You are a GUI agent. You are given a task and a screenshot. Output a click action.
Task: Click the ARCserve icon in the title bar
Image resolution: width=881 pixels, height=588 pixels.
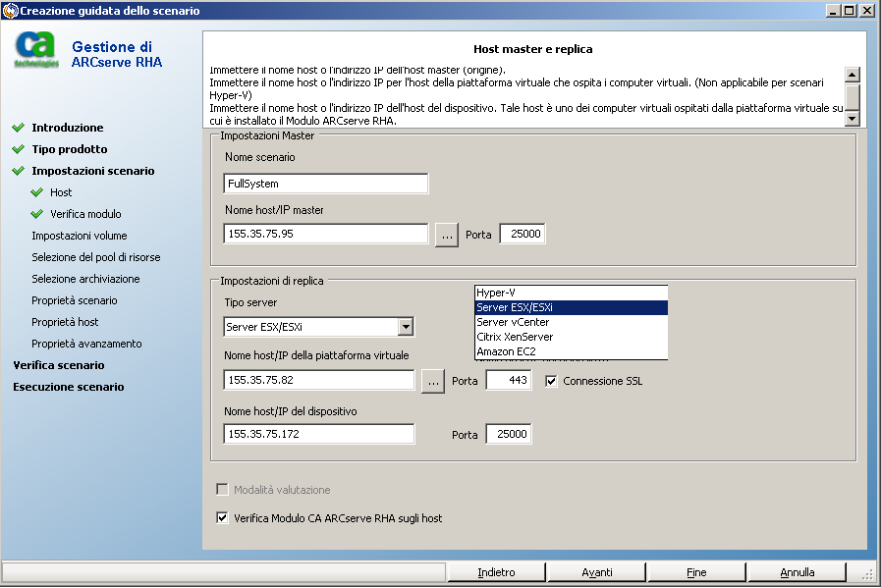(x=10, y=10)
